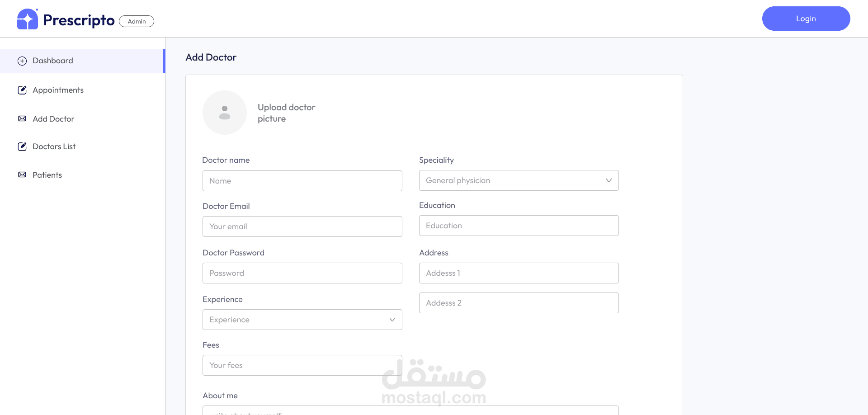Click the Appointments edit icon in sidebar
Viewport: 868px width, 415px height.
(x=22, y=90)
